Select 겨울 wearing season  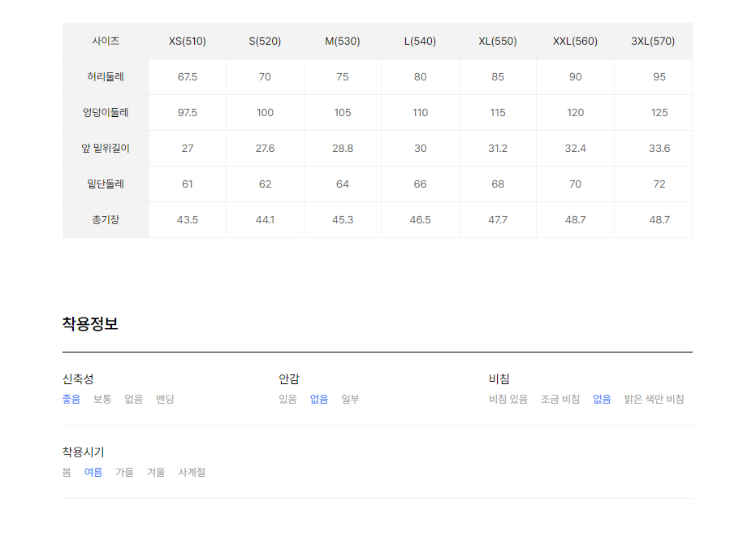click(156, 472)
